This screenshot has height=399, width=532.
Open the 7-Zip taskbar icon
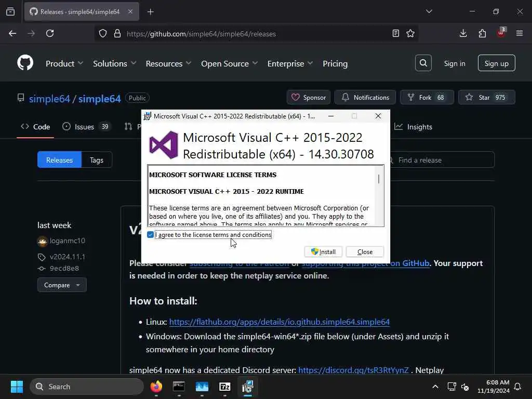pyautogui.click(x=224, y=387)
